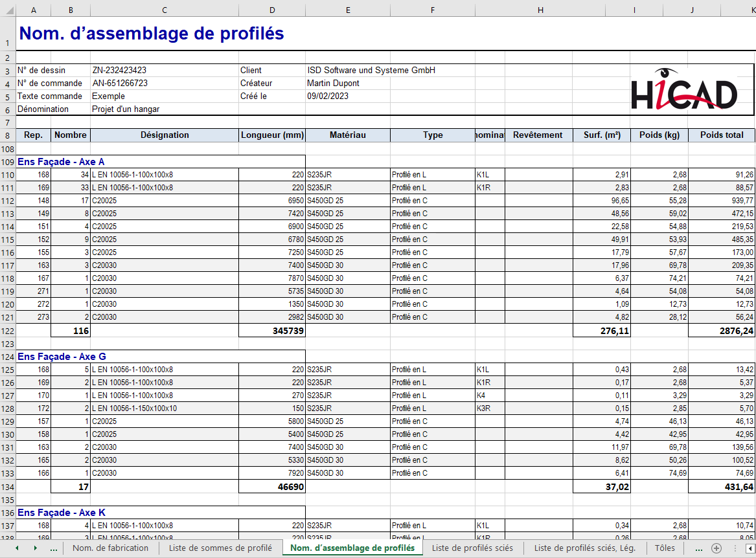Image resolution: width=756 pixels, height=558 pixels.
Task: Select column I header
Action: pos(634,10)
